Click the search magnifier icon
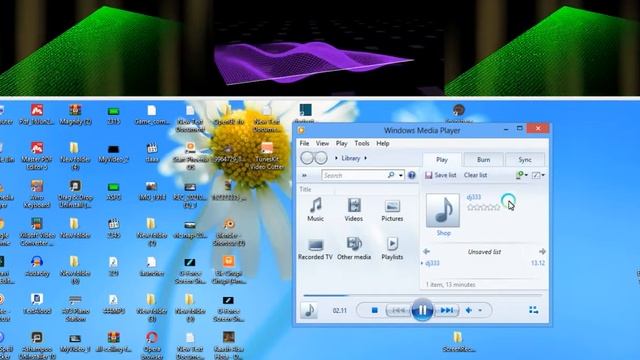This screenshot has width=640, height=360. point(391,175)
